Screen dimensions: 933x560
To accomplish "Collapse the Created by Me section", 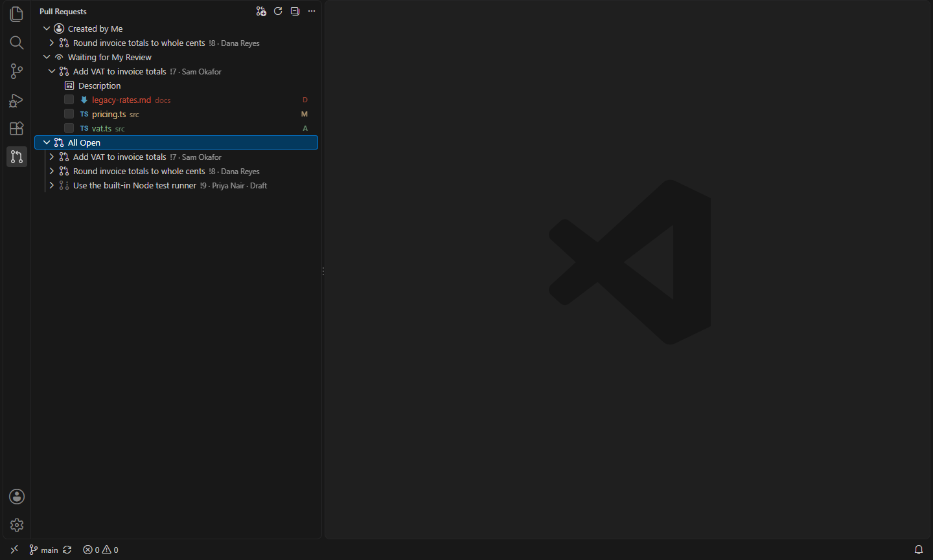I will (x=47, y=28).
